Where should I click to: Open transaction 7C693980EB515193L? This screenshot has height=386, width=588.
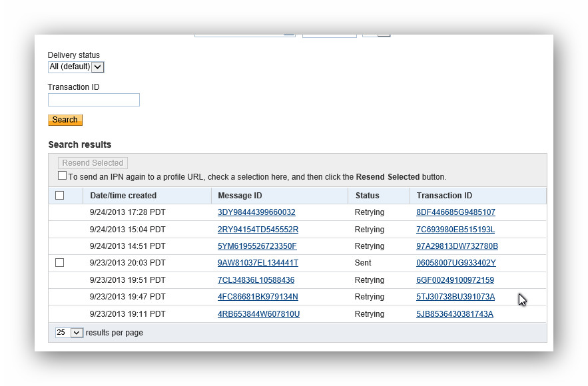[x=455, y=230]
